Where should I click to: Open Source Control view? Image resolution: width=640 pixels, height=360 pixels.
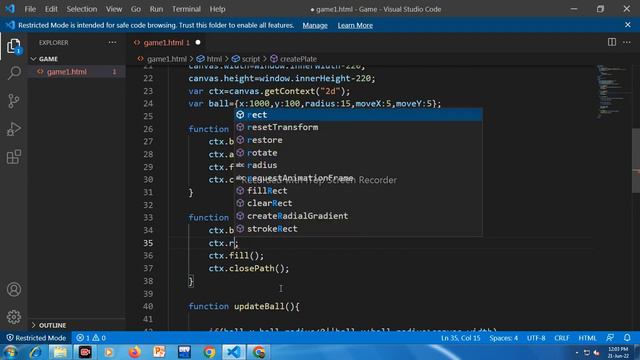pos(14,101)
